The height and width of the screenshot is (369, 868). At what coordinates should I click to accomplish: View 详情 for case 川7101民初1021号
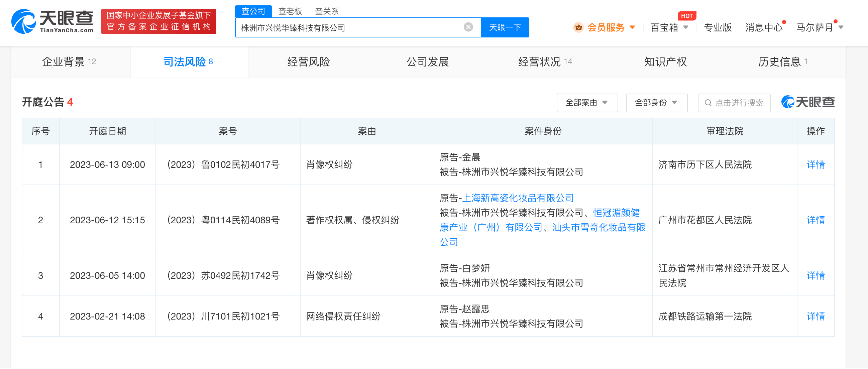click(x=815, y=317)
